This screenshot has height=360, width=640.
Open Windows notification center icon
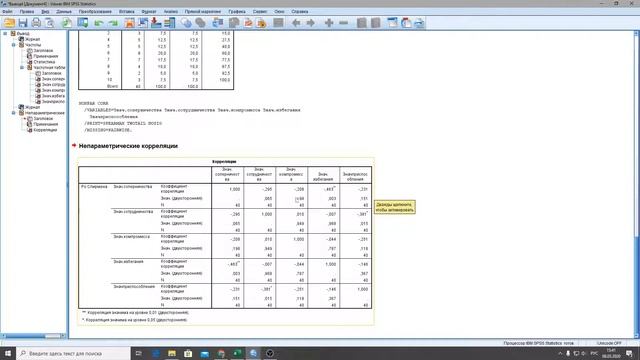click(x=629, y=353)
